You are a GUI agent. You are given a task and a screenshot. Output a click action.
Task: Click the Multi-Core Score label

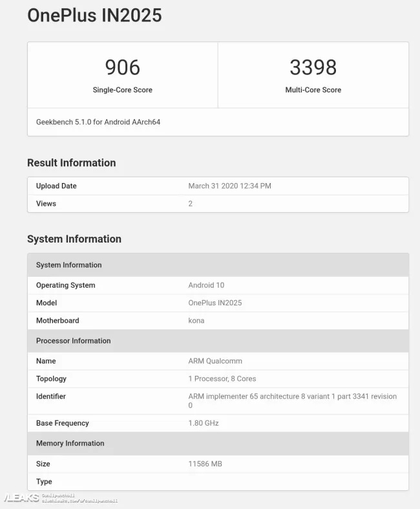pyautogui.click(x=313, y=90)
